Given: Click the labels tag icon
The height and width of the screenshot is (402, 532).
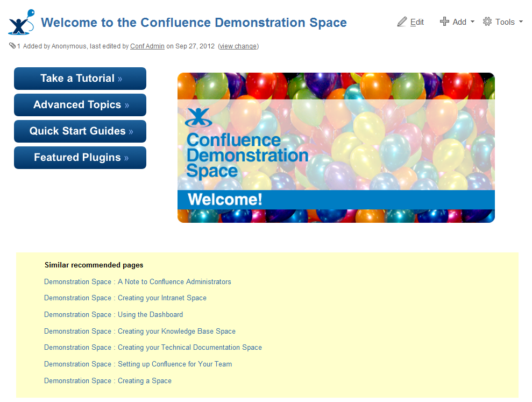Looking at the screenshot, I should tap(12, 46).
